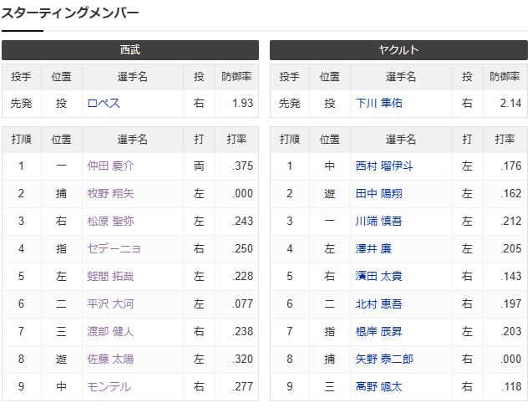Click player link 仲田 慶介
Image resolution: width=532 pixels, height=408 pixels.
pyautogui.click(x=110, y=166)
